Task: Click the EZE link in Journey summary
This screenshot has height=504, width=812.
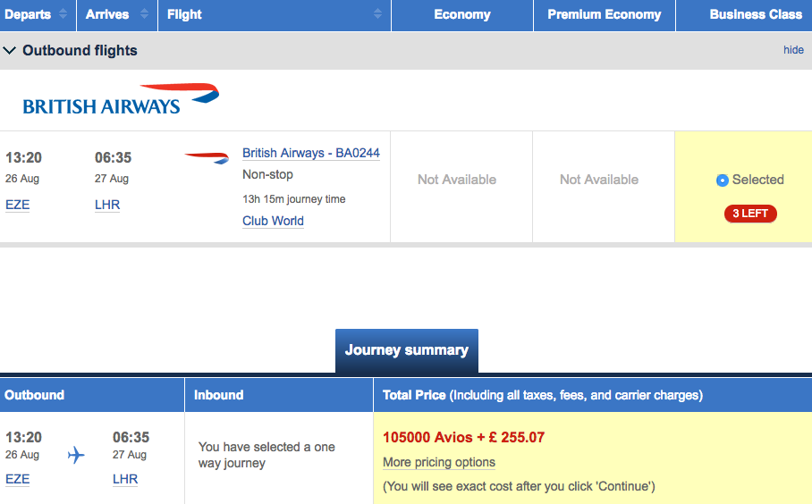Action: (x=18, y=479)
